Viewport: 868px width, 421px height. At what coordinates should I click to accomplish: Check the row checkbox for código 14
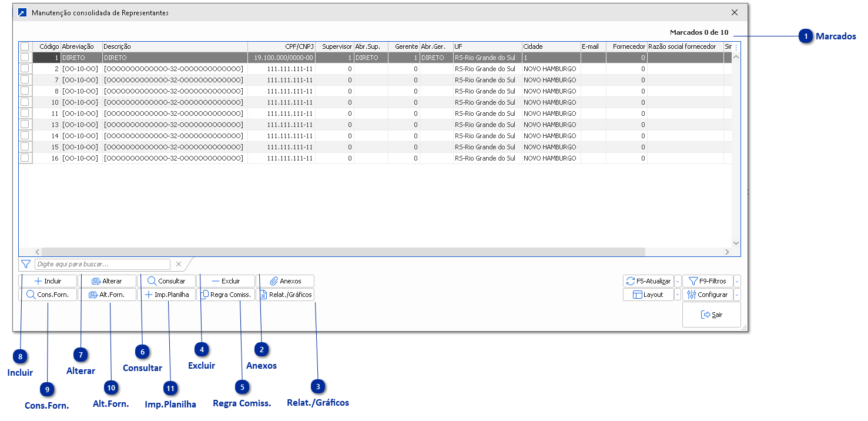(25, 136)
